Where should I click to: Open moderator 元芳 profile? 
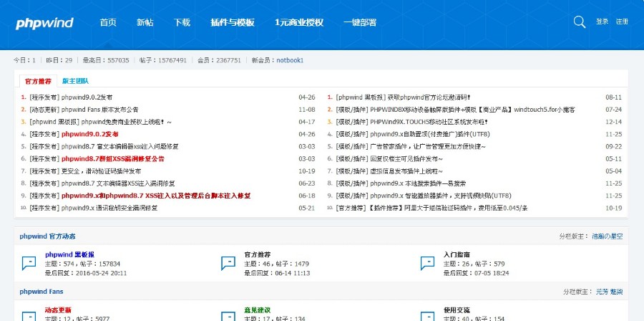coord(602,292)
